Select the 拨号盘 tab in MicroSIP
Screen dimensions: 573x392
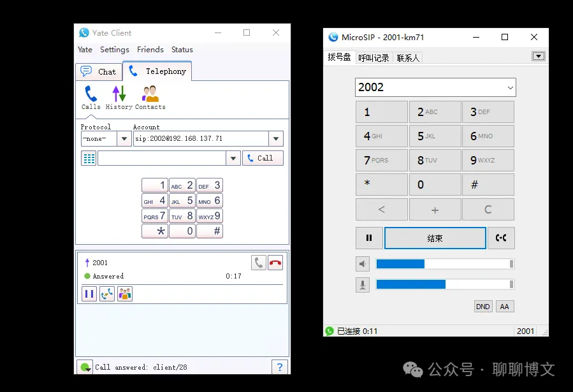point(340,57)
